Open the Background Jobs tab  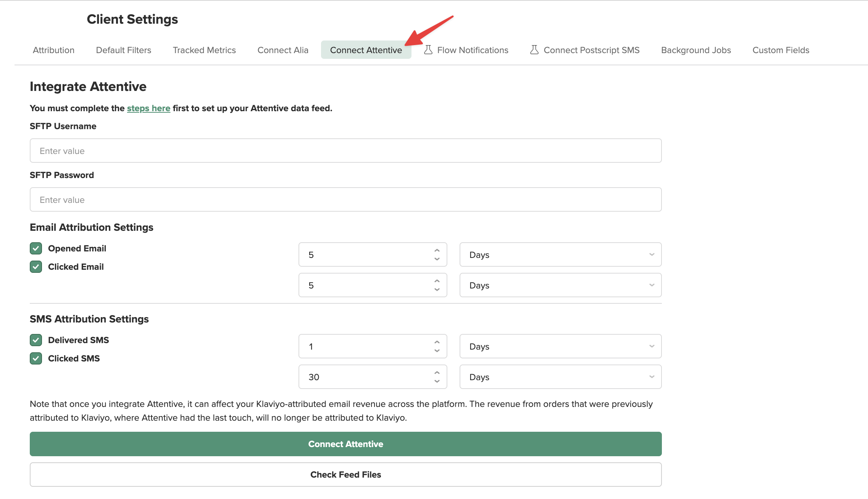(x=696, y=50)
